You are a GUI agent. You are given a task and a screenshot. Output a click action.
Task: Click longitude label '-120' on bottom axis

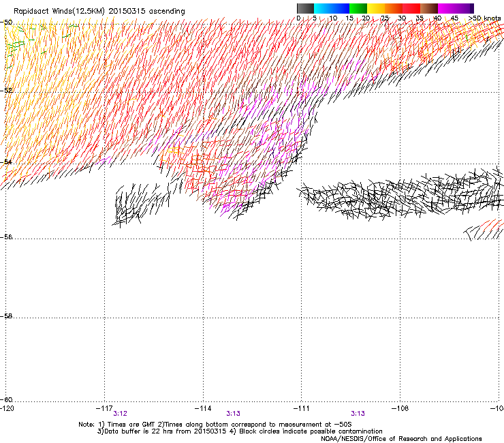[7, 408]
